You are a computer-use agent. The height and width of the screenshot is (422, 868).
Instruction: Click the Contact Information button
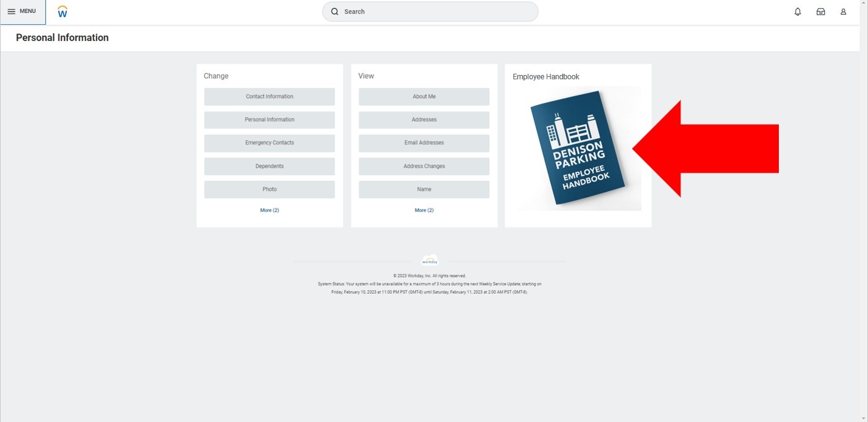269,97
